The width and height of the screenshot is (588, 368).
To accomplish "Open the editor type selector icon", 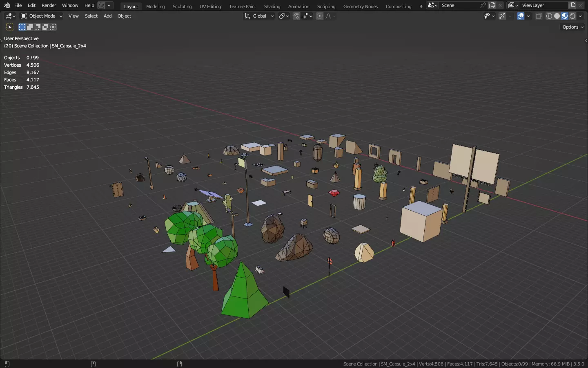I will tap(10, 16).
